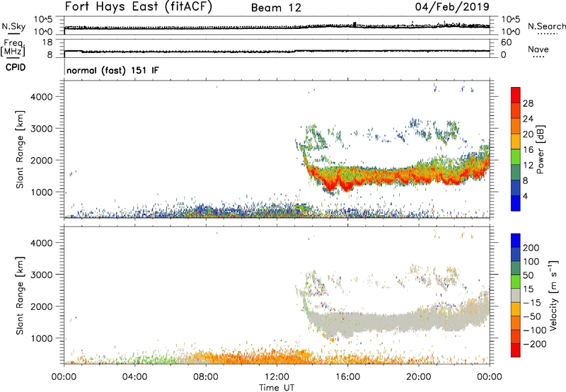Screen dimensions: 566x392
Task: Click the '-15' value on Velocity colorbar
Action: click(531, 303)
